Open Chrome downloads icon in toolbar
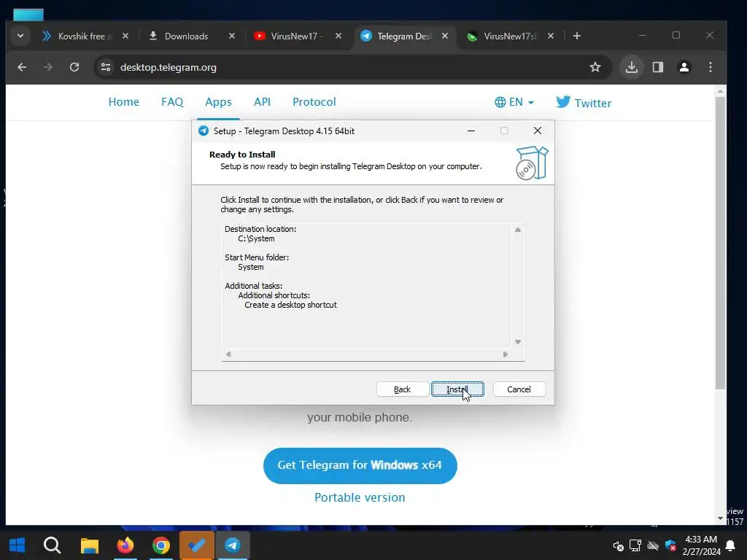 click(632, 67)
